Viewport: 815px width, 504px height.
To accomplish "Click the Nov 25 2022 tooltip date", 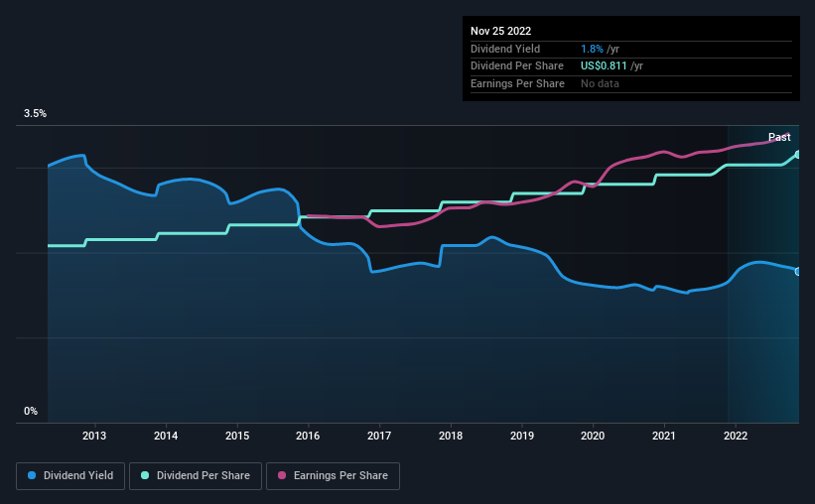I will pyautogui.click(x=500, y=31).
